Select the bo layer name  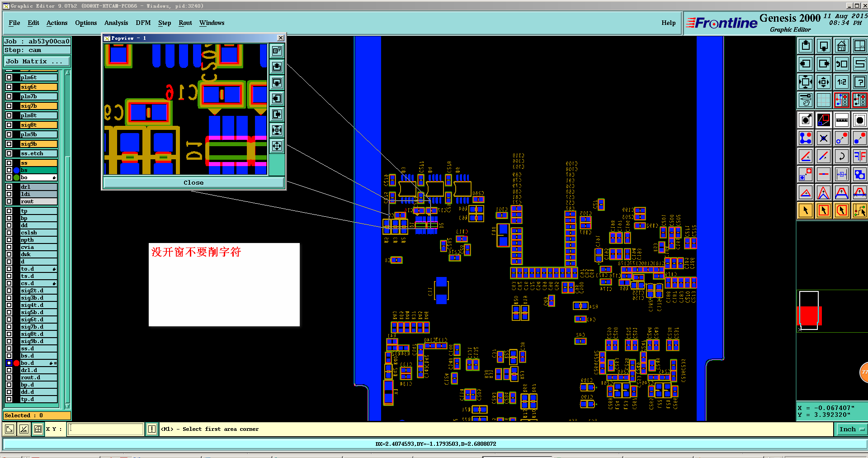click(38, 177)
